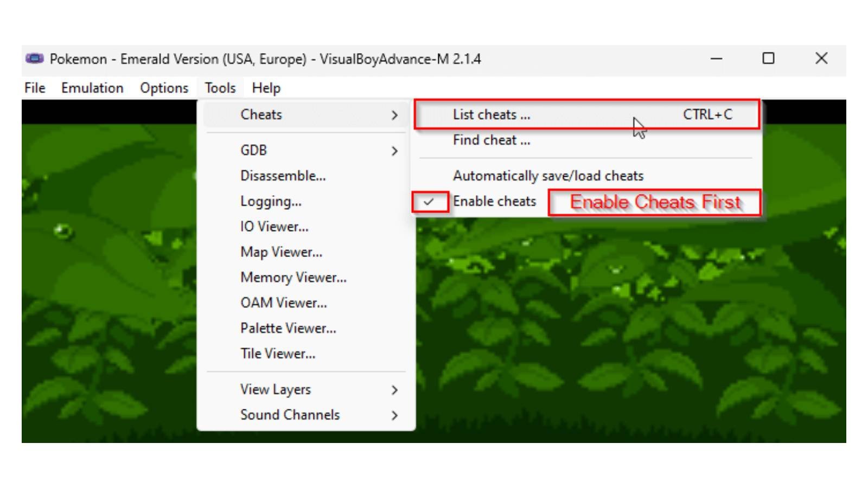Image resolution: width=868 pixels, height=488 pixels.
Task: Open the Palette Viewer...
Action: 306,328
